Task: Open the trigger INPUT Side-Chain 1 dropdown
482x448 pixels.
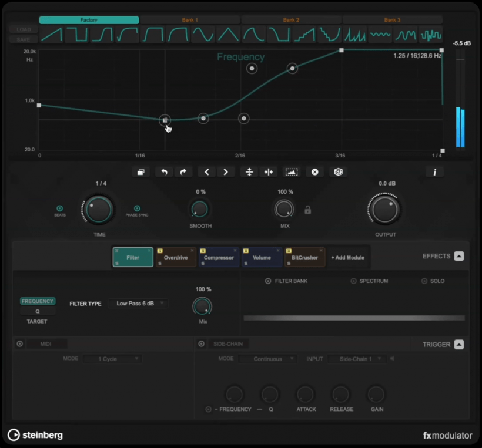Action: (356, 359)
